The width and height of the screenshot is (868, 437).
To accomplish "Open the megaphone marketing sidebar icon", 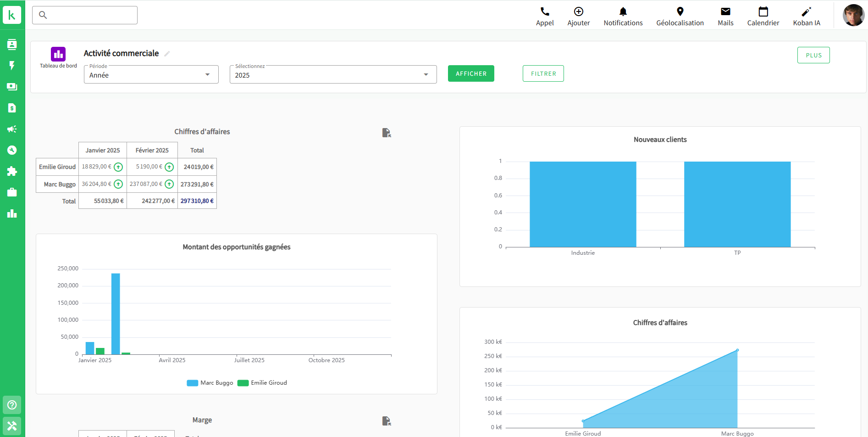I will point(12,129).
